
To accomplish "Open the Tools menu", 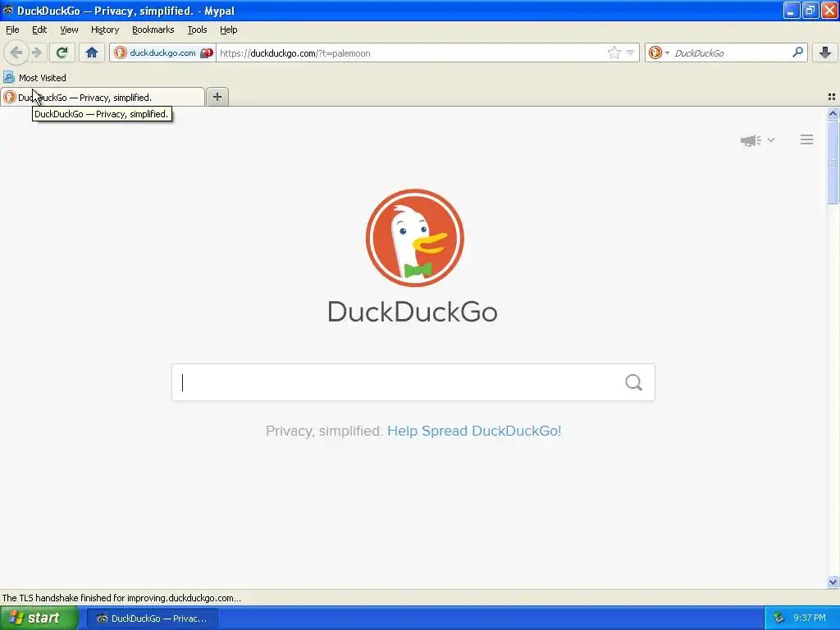I will point(197,30).
